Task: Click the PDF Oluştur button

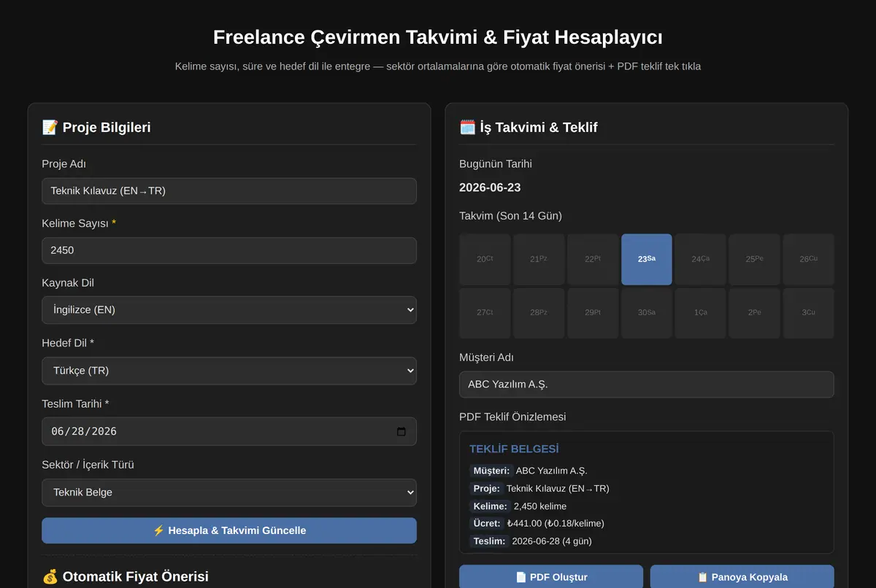Action: coord(551,576)
